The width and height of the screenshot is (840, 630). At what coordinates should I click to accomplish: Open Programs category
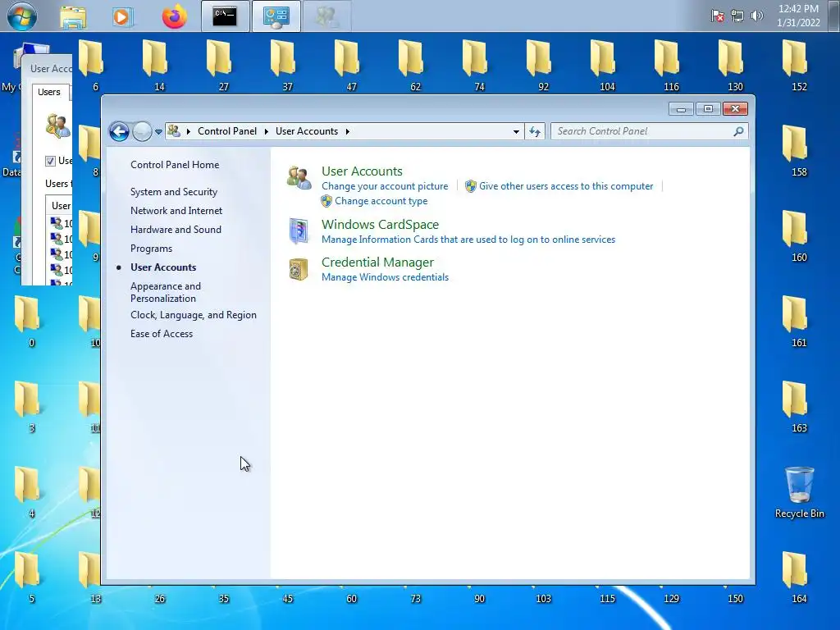(151, 249)
